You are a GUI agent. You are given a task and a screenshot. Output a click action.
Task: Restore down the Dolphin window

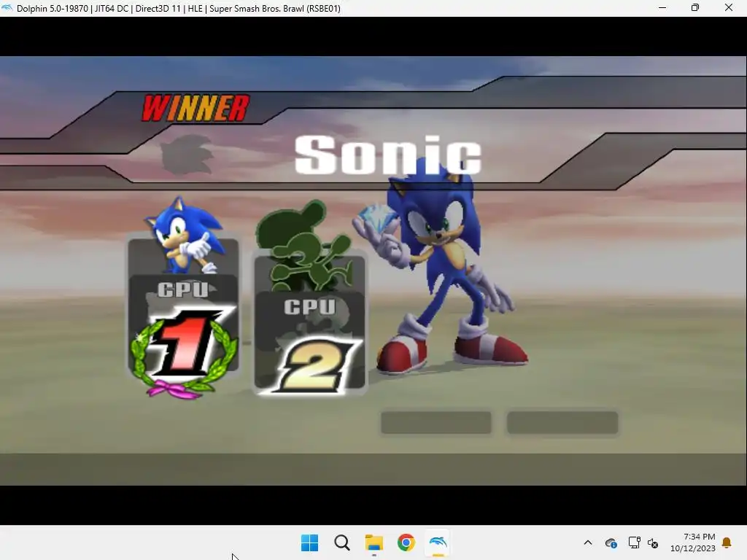click(x=695, y=8)
